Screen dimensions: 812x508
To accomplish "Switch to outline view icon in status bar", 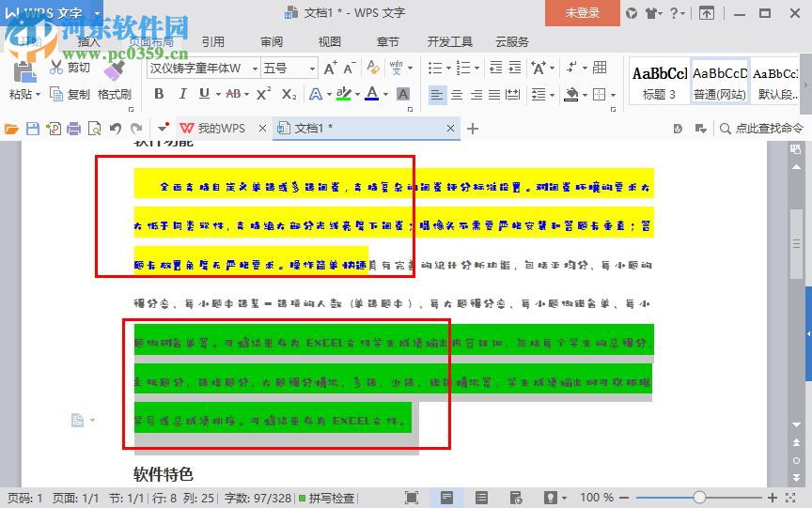I will [481, 498].
